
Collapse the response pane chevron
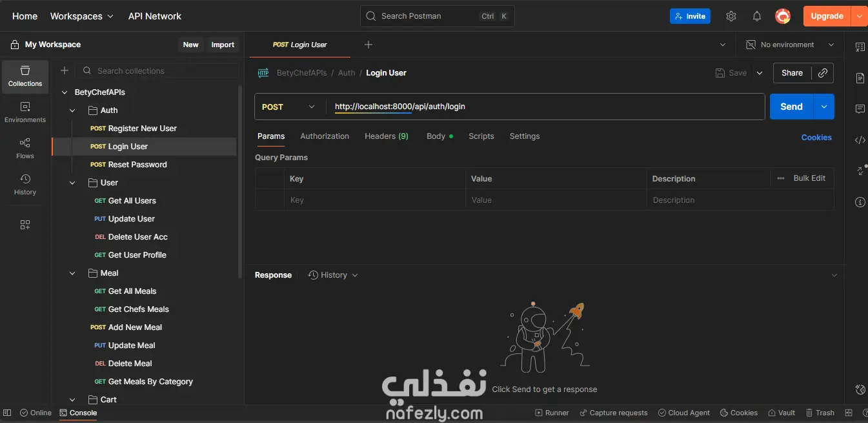point(834,275)
